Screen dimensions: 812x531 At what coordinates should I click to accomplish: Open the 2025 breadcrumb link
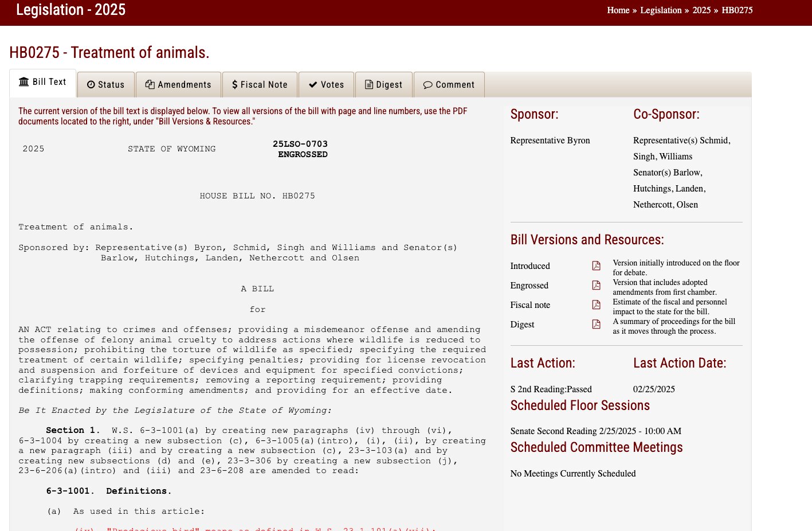point(701,10)
